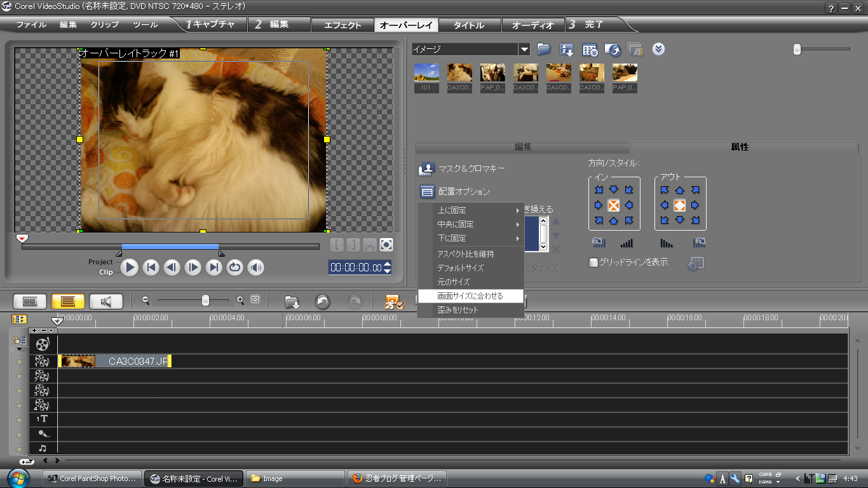Screen dimensions: 868x488
Task: Open the イメージ library dropdown
Action: click(x=524, y=50)
